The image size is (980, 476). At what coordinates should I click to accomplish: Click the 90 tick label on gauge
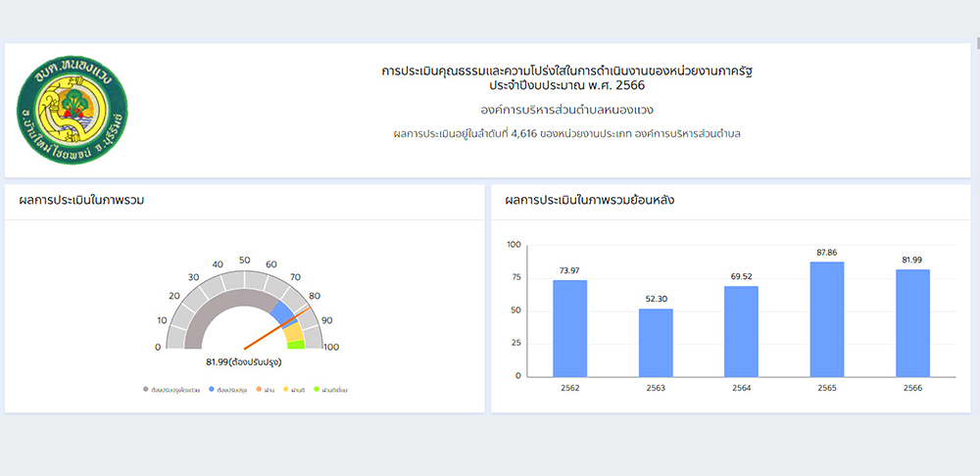tap(327, 320)
